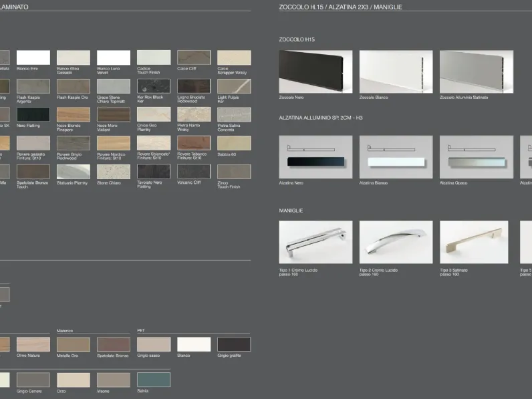
Task: Select the Grigio Cenere swatch
Action: pos(33,380)
